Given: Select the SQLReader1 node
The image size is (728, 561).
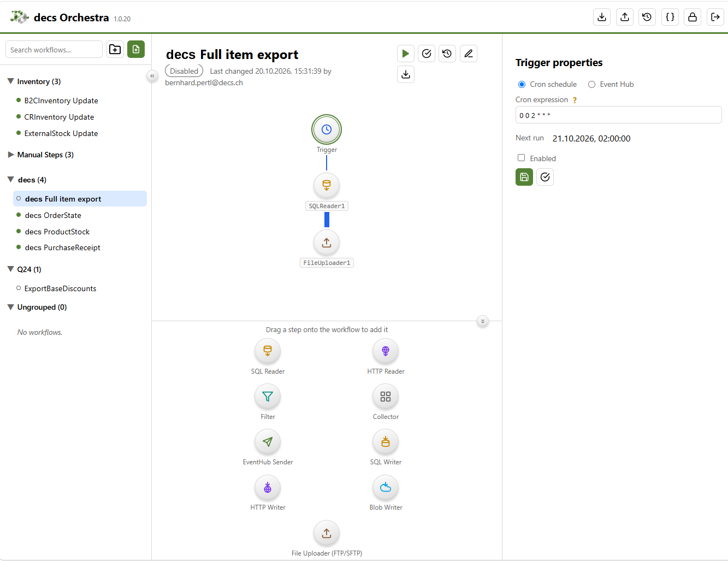Looking at the screenshot, I should (327, 186).
